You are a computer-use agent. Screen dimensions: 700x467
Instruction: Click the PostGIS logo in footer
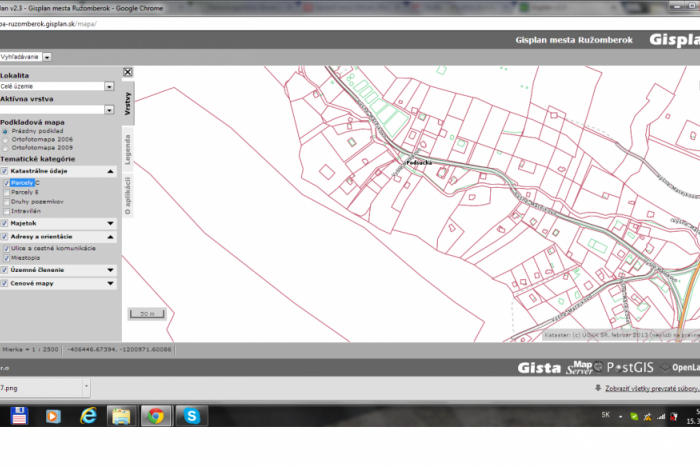[x=639, y=367]
